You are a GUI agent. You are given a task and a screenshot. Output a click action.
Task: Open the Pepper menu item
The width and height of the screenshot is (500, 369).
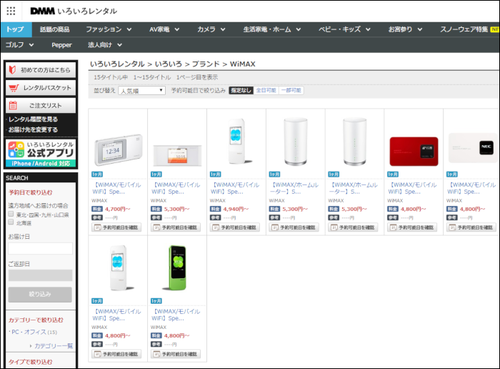tap(62, 45)
